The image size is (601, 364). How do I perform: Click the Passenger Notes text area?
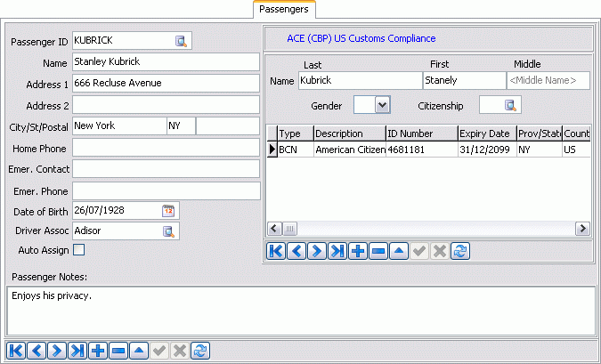pyautogui.click(x=300, y=310)
